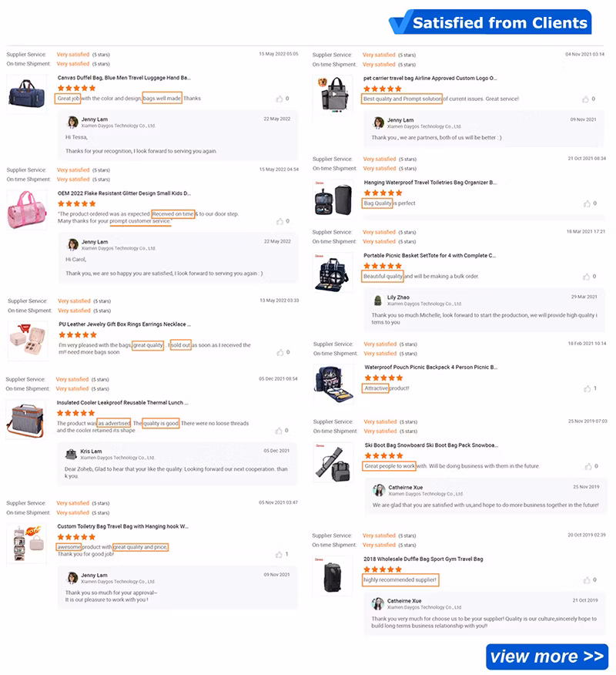This screenshot has width=616, height=675.
Task: Open the blue canvas duffel bag thumbnail
Action: point(27,94)
